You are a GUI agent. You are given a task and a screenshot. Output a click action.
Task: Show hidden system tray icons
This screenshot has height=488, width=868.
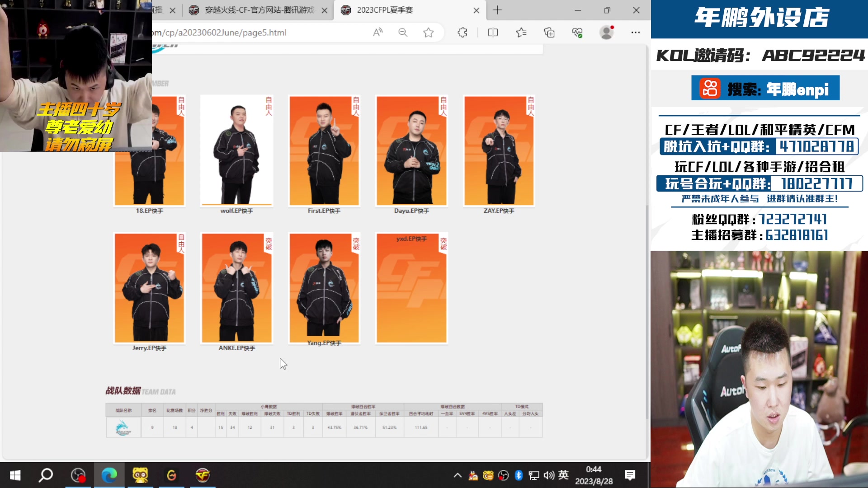458,475
